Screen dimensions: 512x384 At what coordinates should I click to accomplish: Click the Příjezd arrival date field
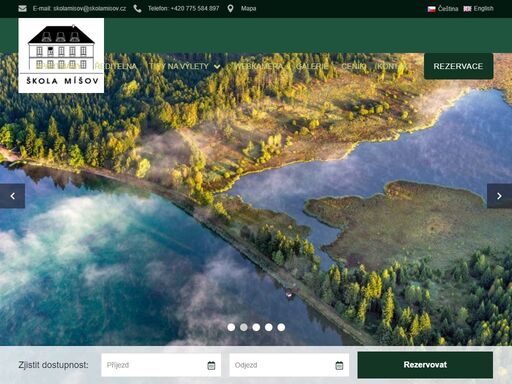coord(161,365)
